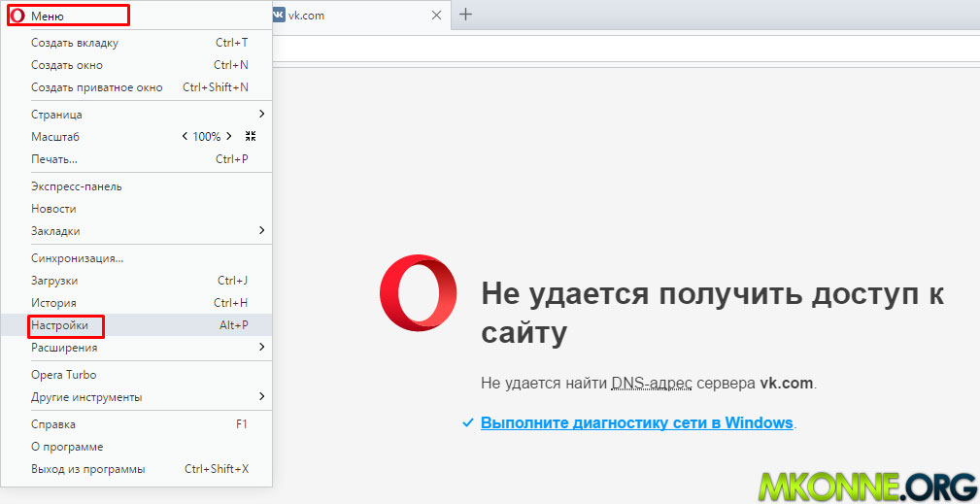
Task: Click the fullscreen icon beside zoom
Action: pos(251,136)
